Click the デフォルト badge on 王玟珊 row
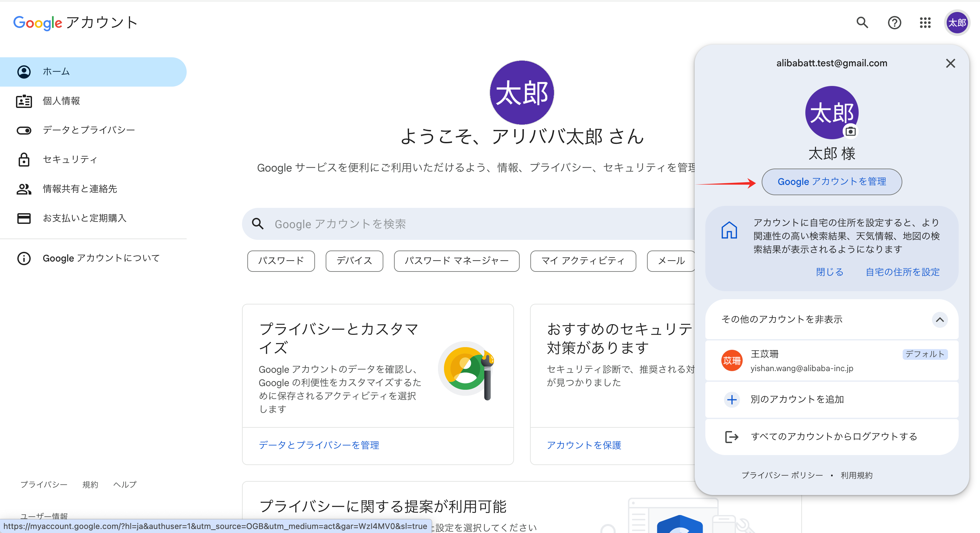The image size is (980, 533). pyautogui.click(x=925, y=354)
